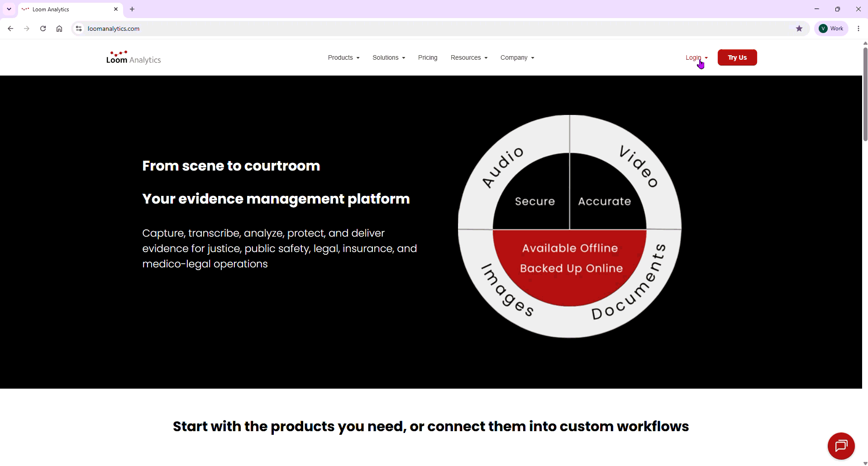Open the Work profile menu
This screenshot has height=466, width=868.
[x=831, y=29]
